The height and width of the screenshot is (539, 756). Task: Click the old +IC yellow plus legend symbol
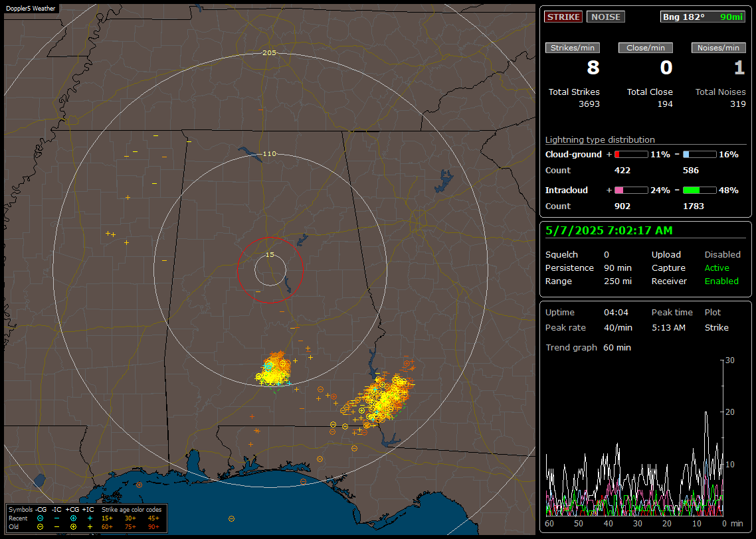tap(90, 527)
